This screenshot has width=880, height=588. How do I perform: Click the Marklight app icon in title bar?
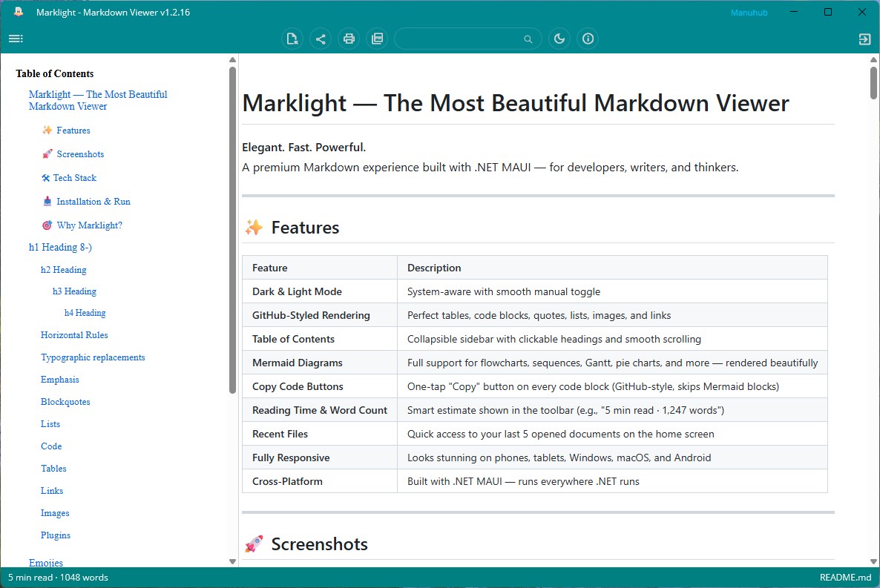[x=19, y=12]
